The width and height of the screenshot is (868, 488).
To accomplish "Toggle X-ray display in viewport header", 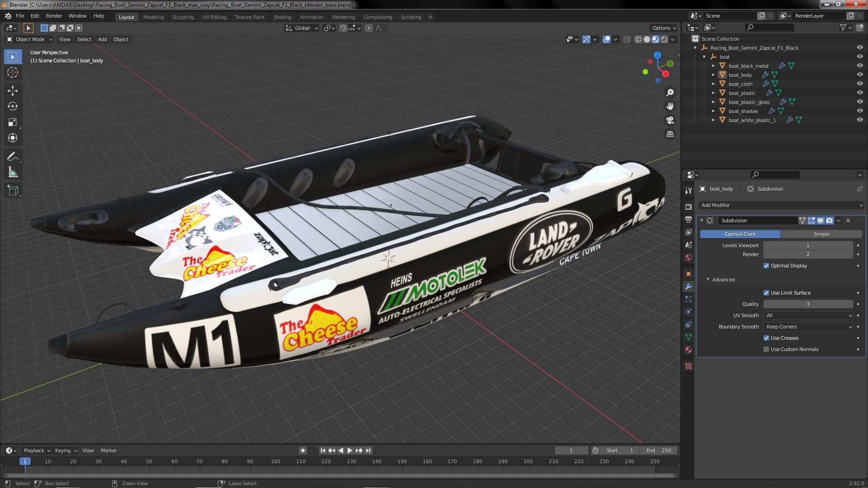I will [x=627, y=39].
